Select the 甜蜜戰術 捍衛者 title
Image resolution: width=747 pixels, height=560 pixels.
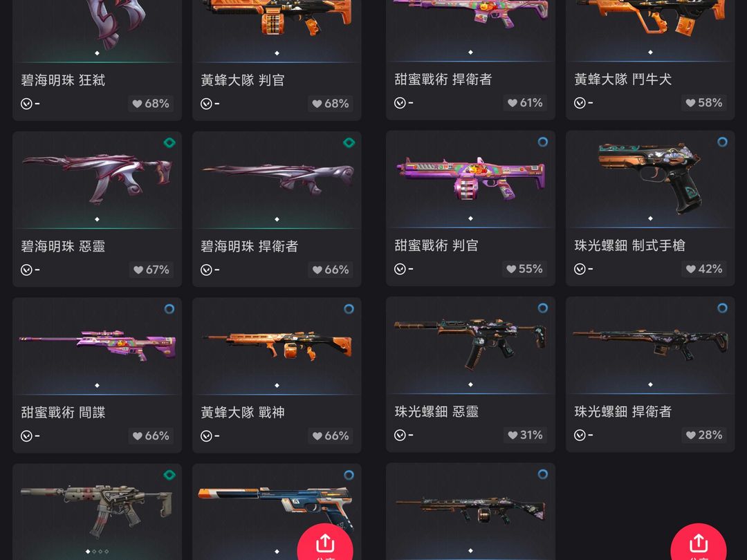tap(443, 79)
